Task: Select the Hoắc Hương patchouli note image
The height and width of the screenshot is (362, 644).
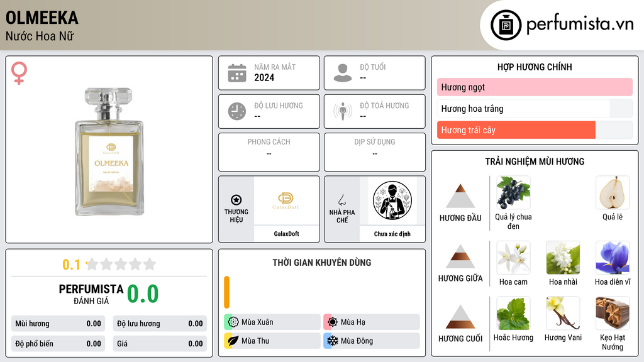Action: pyautogui.click(x=513, y=313)
